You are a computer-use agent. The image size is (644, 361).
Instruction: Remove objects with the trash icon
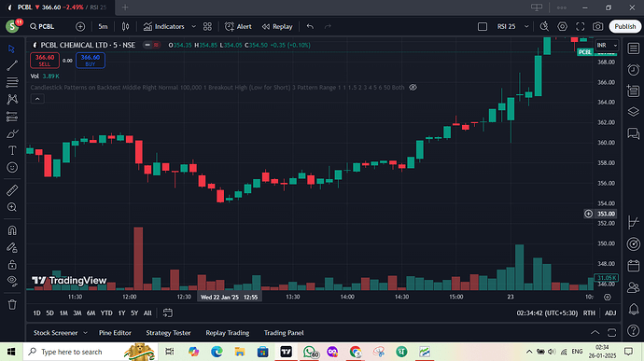[12, 304]
